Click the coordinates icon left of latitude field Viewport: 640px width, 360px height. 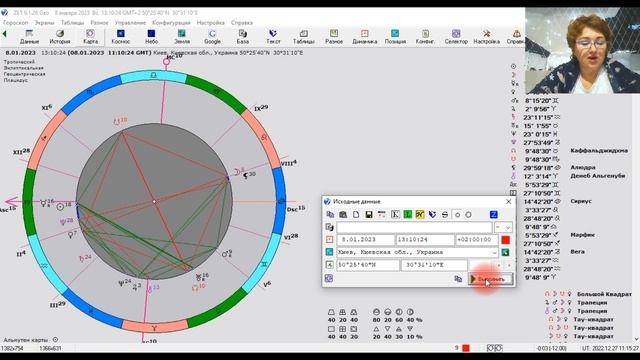(329, 265)
